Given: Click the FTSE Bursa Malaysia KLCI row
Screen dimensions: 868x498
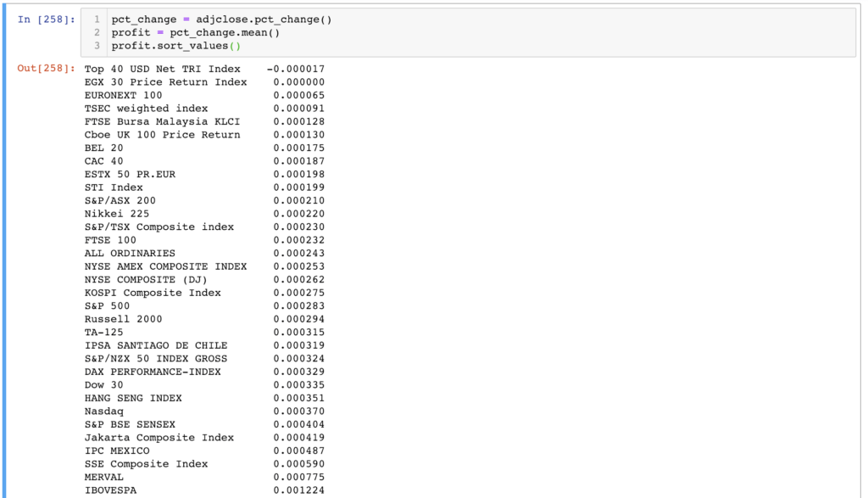Looking at the screenshot, I should click(x=204, y=122).
